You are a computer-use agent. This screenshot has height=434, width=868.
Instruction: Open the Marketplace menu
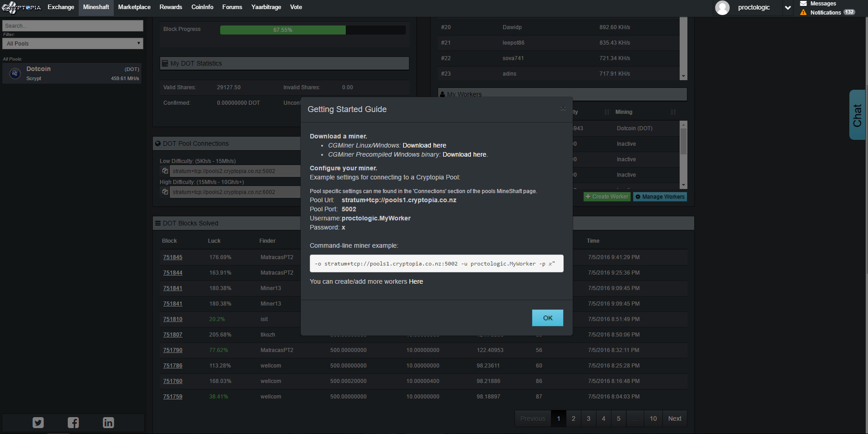[134, 7]
